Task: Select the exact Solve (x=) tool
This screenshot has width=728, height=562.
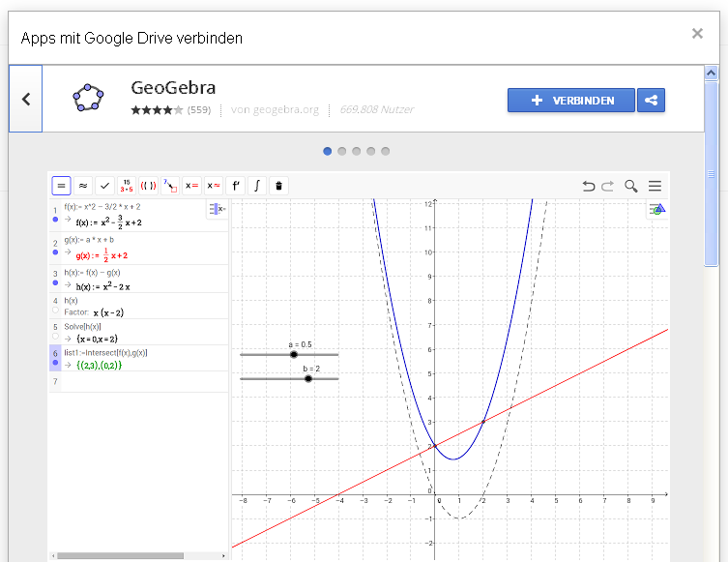Action: tap(191, 186)
